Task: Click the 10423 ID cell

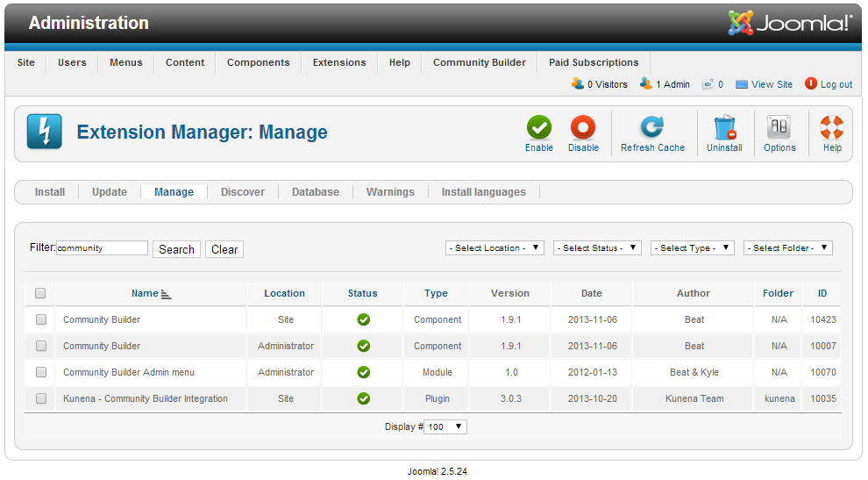Action: click(x=823, y=319)
